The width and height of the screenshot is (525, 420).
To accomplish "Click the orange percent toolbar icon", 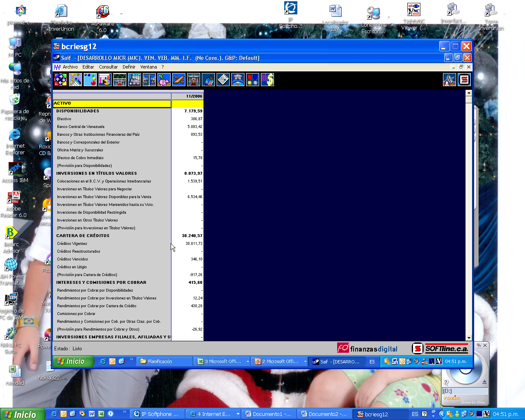I will (x=179, y=80).
